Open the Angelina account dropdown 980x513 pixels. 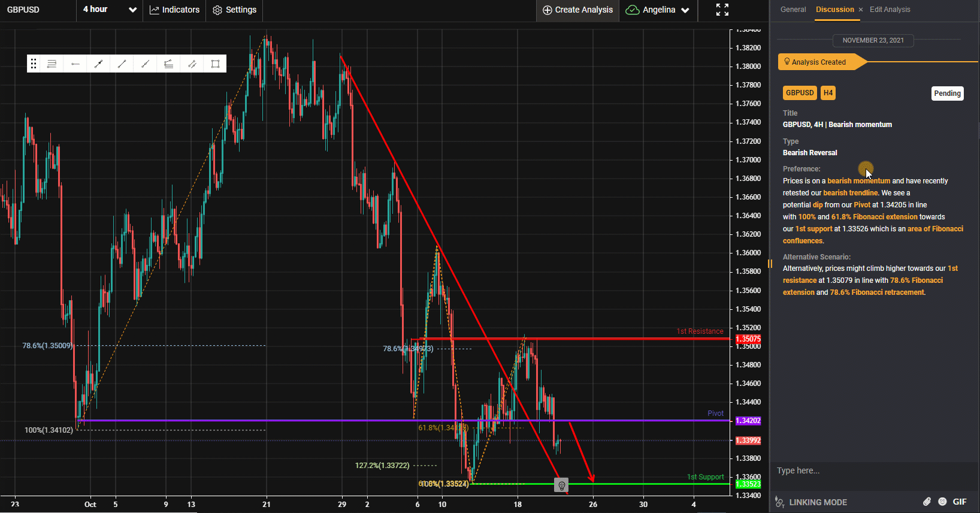(658, 10)
